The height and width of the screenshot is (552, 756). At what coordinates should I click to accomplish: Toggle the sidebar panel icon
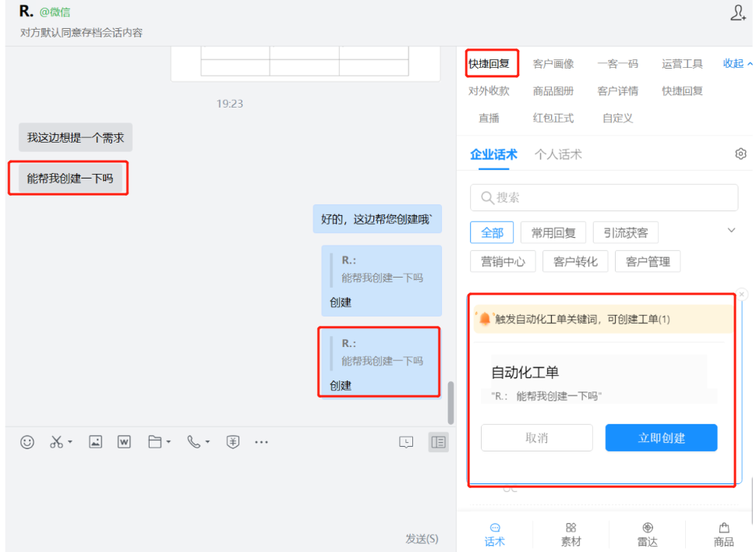438,442
